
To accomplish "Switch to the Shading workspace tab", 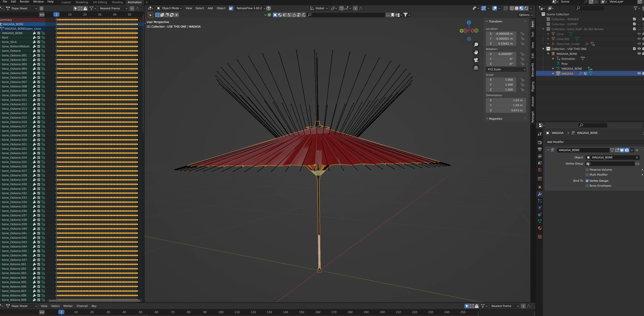I will pyautogui.click(x=117, y=2).
